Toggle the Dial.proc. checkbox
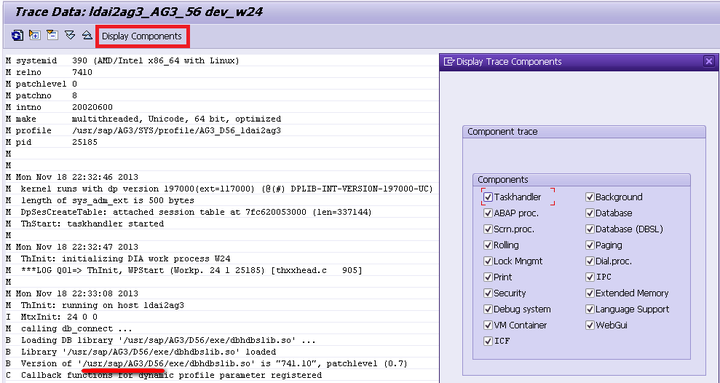720x383 pixels. [x=590, y=261]
